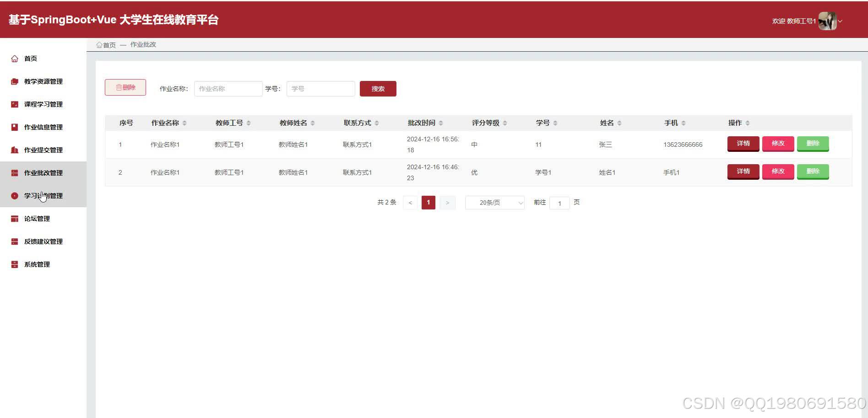Select the 教学资源管理 book icon
This screenshot has height=418, width=868.
(14, 81)
